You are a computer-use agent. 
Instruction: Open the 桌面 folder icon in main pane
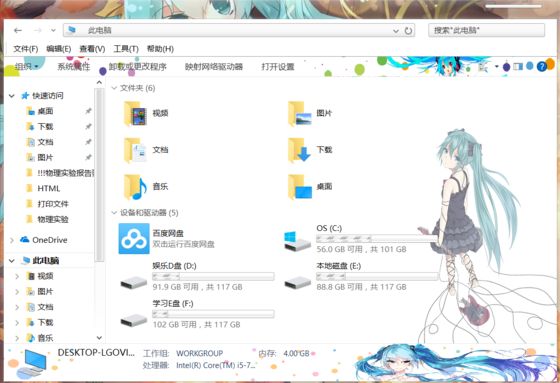[300, 187]
